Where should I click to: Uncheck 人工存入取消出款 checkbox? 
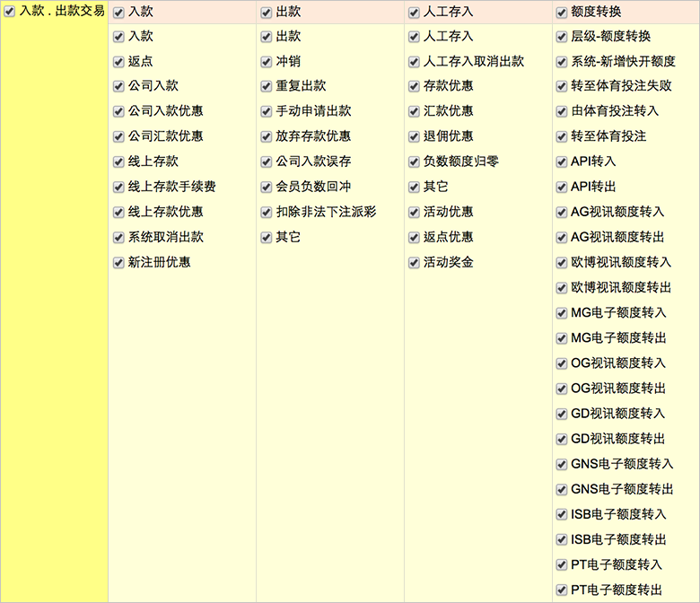414,62
